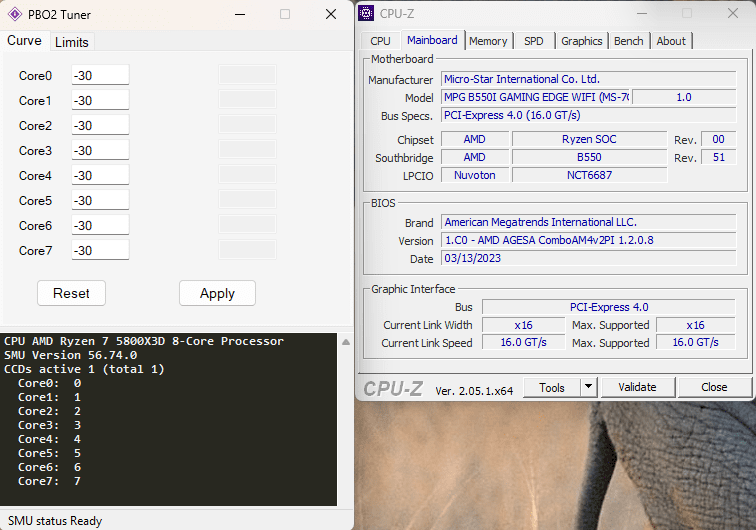Click the Reset button in PBO2 Tuner
756x530 pixels.
71,293
